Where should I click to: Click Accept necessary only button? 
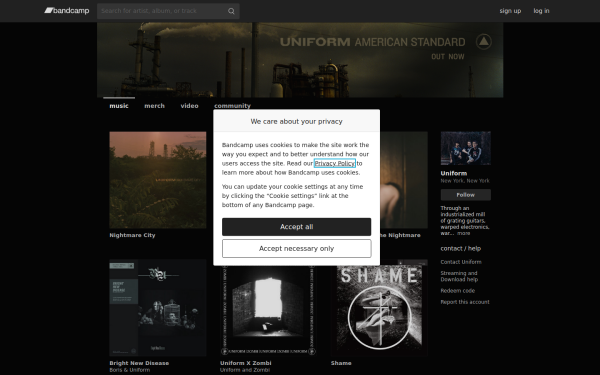coord(297,249)
